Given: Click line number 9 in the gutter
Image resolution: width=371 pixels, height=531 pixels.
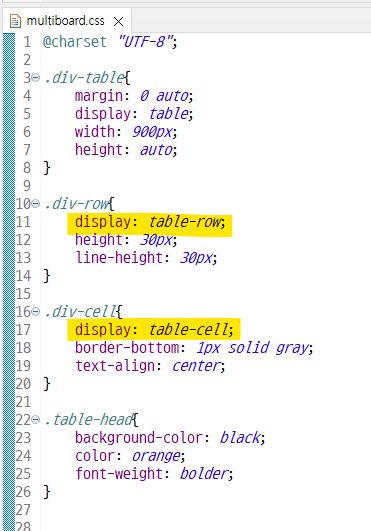Looking at the screenshot, I should click(27, 186).
